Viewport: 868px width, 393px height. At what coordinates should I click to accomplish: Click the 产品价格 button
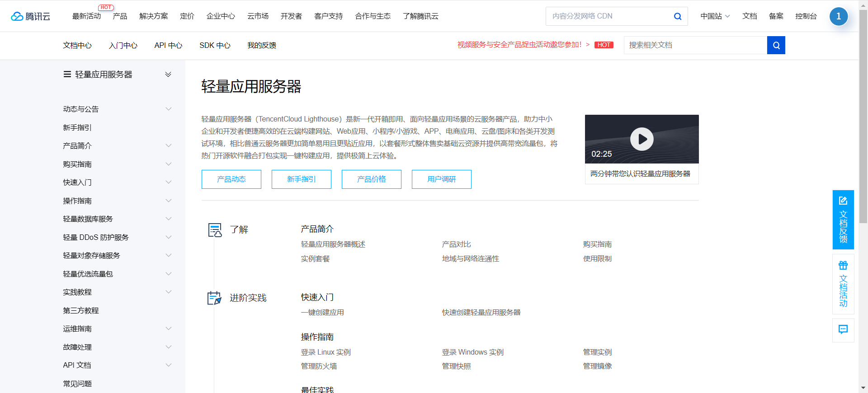371,179
